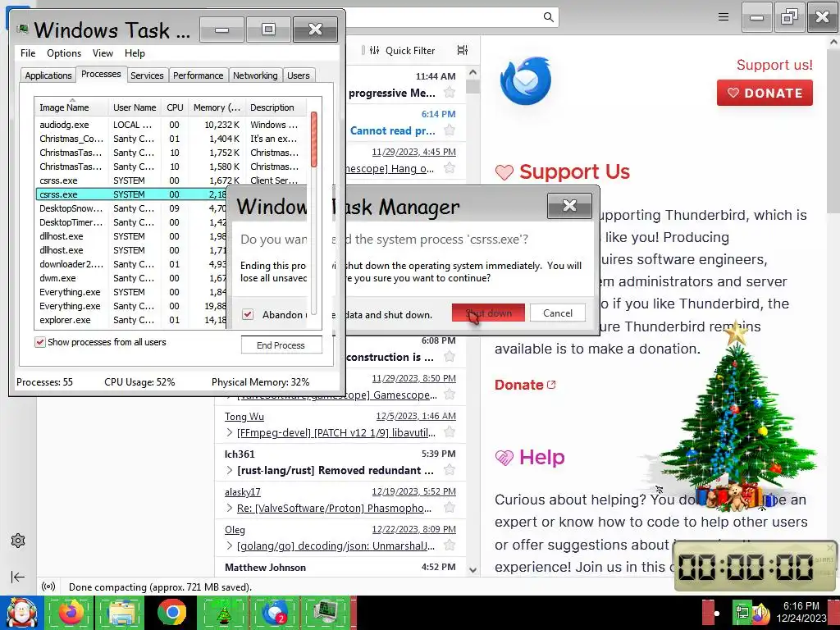
Task: Open Task Manager View menu
Action: [x=103, y=53]
